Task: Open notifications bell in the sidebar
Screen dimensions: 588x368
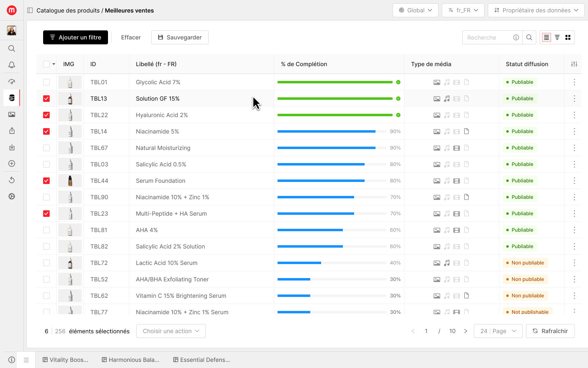Action: 11,65
